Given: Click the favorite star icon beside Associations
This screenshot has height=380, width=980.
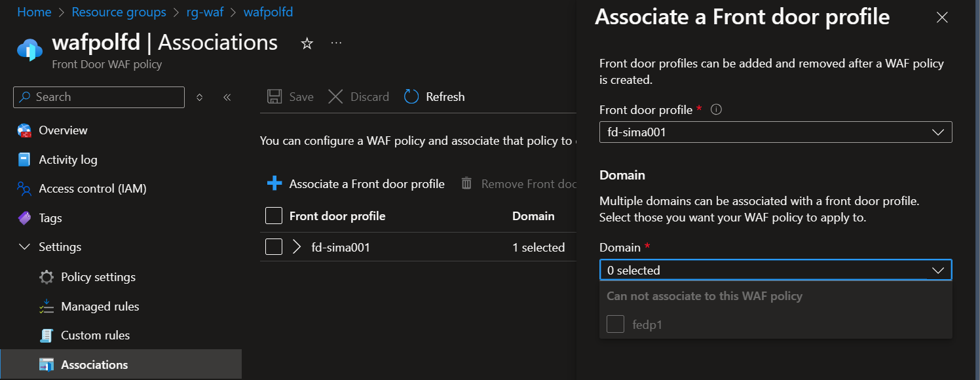Looking at the screenshot, I should [x=307, y=43].
